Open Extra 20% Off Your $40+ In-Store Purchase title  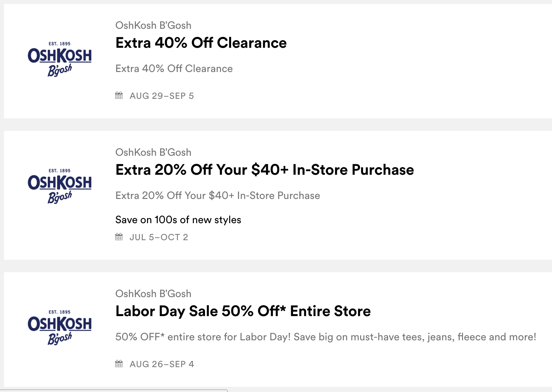(x=265, y=170)
